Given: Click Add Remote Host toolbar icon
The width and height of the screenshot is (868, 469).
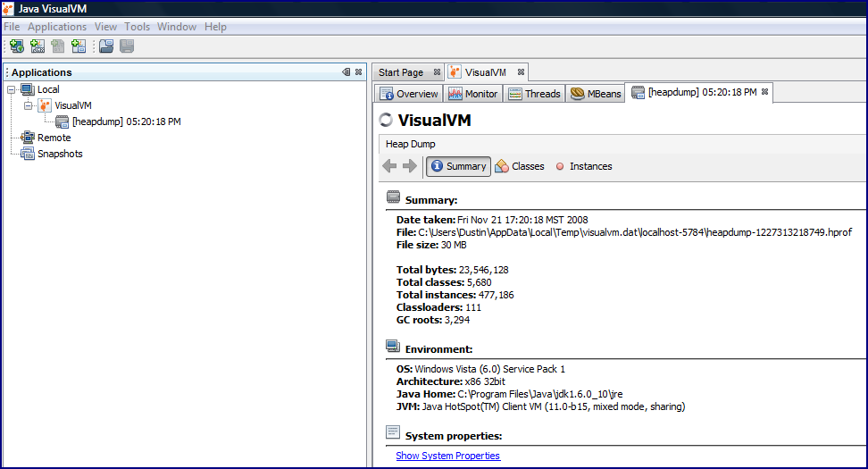Looking at the screenshot, I should [17, 46].
